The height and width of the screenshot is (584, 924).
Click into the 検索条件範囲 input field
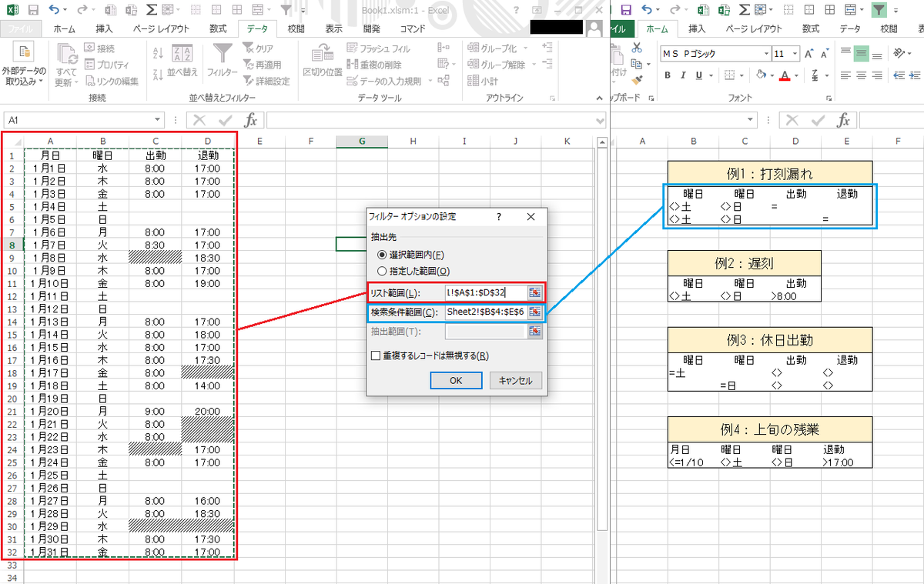(x=486, y=312)
